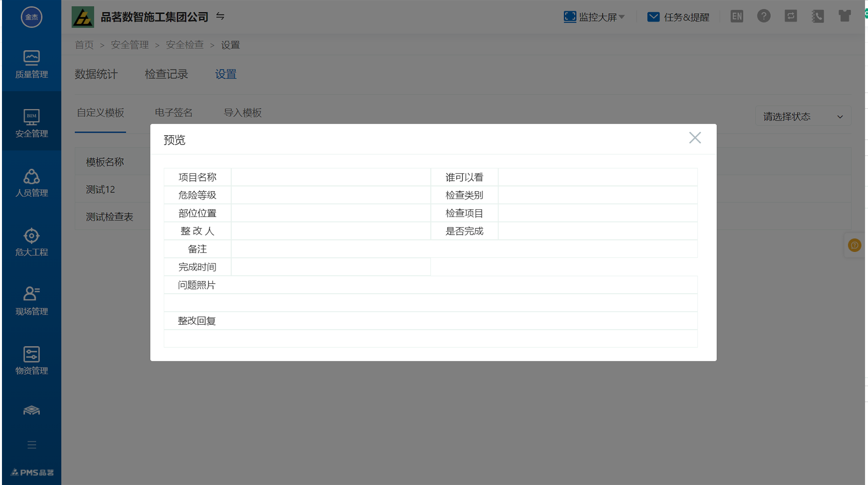Select the 设置 tab

(226, 74)
